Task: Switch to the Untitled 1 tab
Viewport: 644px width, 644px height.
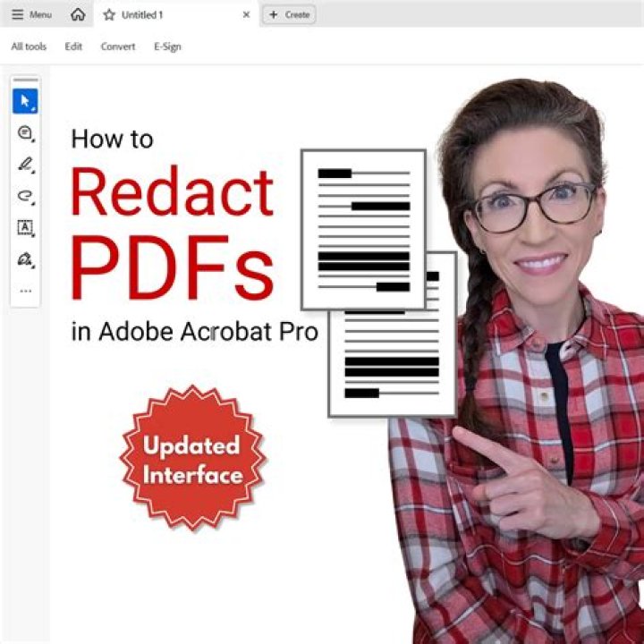Action: click(176, 15)
